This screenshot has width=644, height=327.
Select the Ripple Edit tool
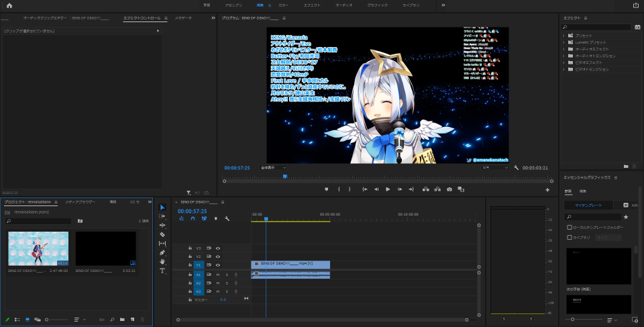click(162, 226)
